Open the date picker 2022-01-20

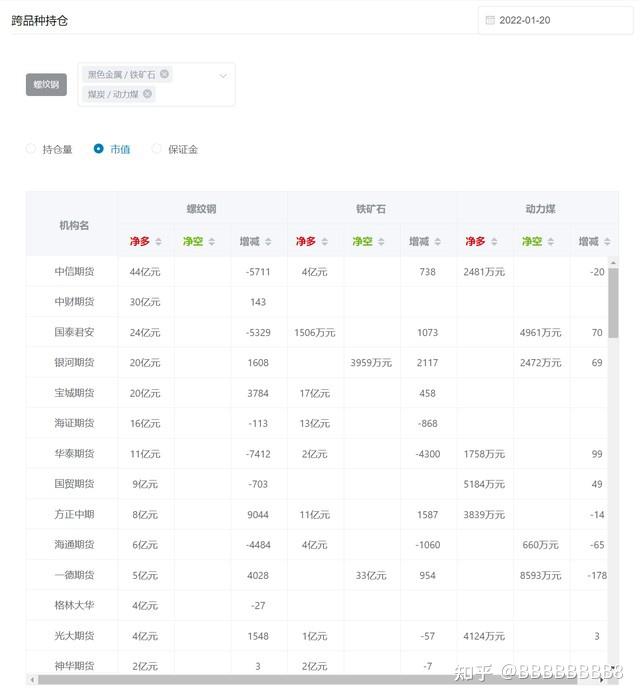click(x=554, y=20)
